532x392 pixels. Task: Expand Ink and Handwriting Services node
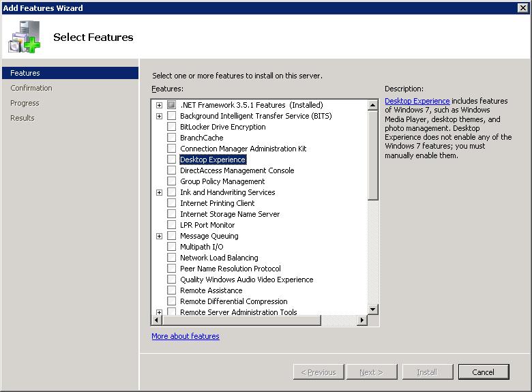tap(159, 192)
